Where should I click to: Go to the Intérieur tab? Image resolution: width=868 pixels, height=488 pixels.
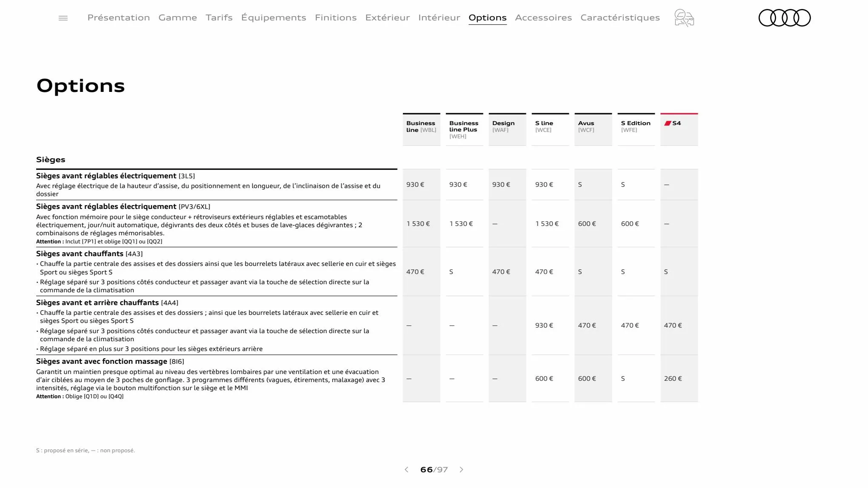coord(439,17)
